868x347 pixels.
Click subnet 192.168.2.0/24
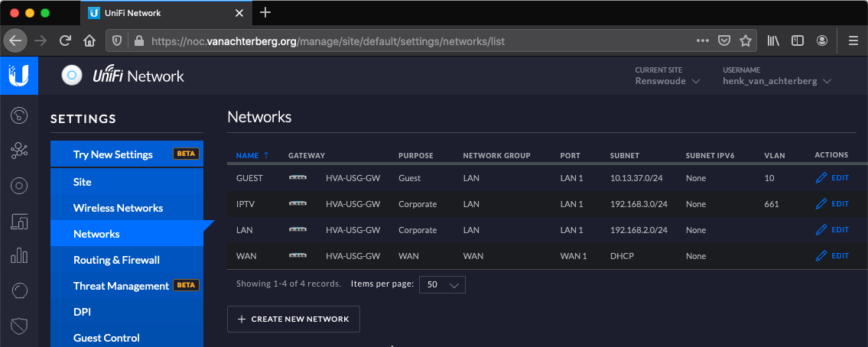point(639,229)
